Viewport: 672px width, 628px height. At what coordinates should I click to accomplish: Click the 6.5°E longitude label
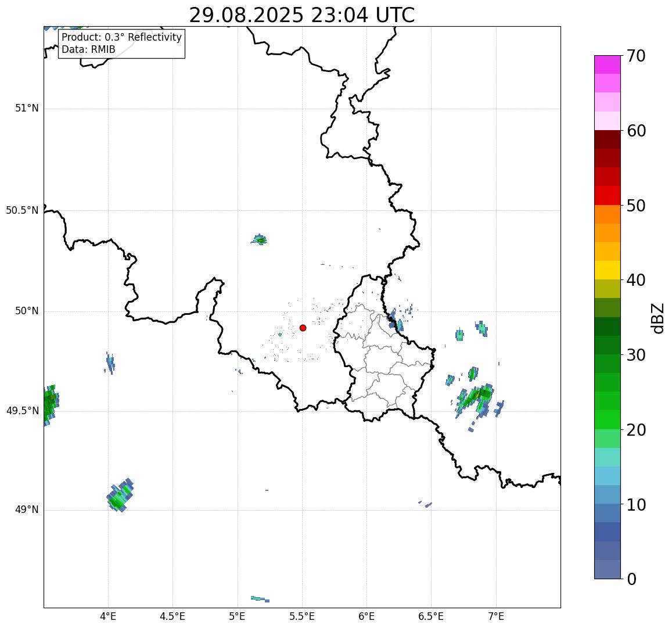pos(431,616)
